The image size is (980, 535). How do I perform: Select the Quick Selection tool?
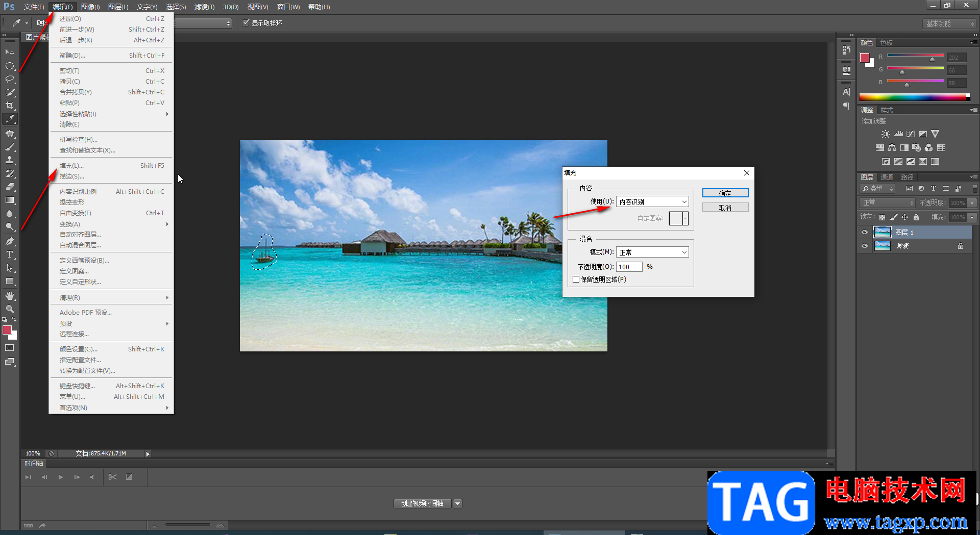(x=10, y=92)
